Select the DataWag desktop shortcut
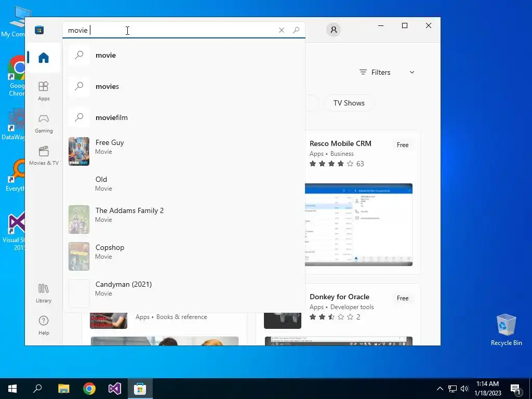532x399 pixels. point(14,124)
